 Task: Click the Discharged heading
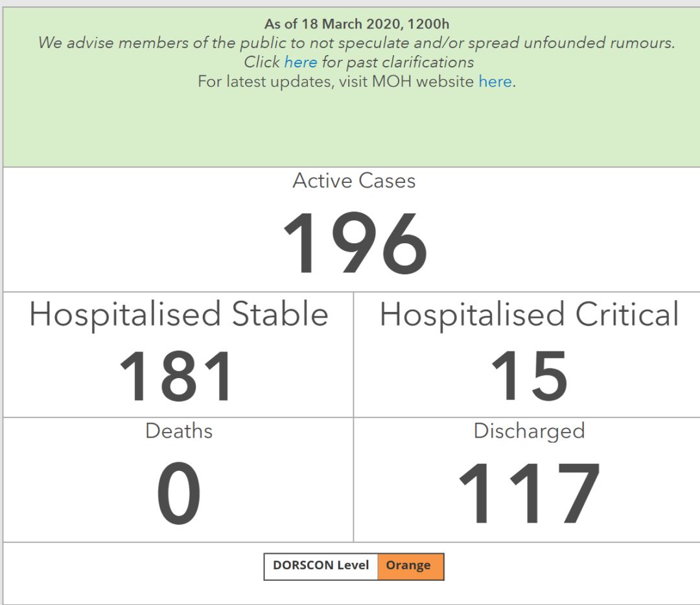[529, 431]
